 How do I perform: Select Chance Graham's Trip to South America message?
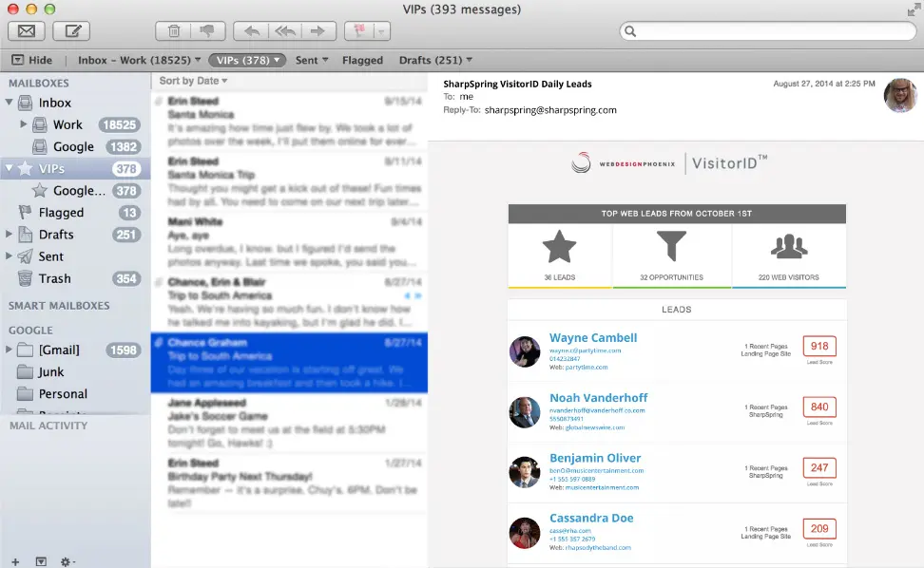(289, 363)
